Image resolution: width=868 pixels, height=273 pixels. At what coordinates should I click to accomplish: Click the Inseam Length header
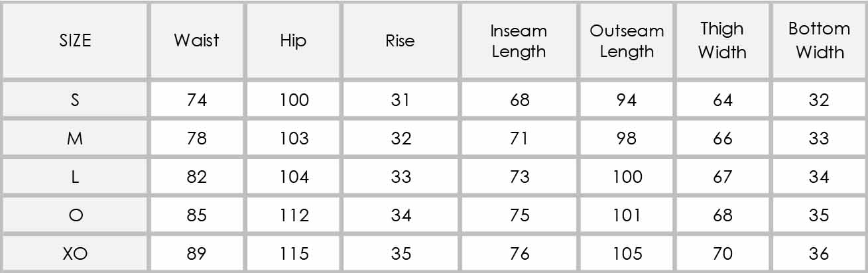(x=519, y=40)
